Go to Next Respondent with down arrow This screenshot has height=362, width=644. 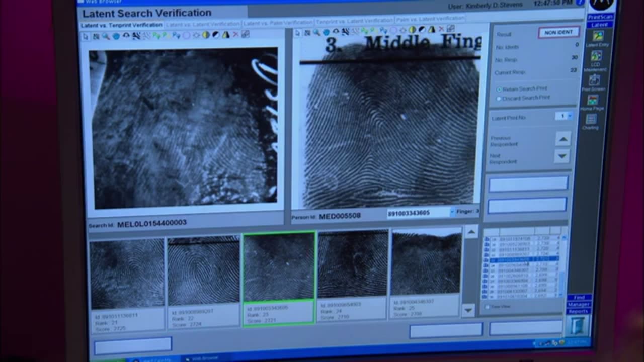coord(562,156)
